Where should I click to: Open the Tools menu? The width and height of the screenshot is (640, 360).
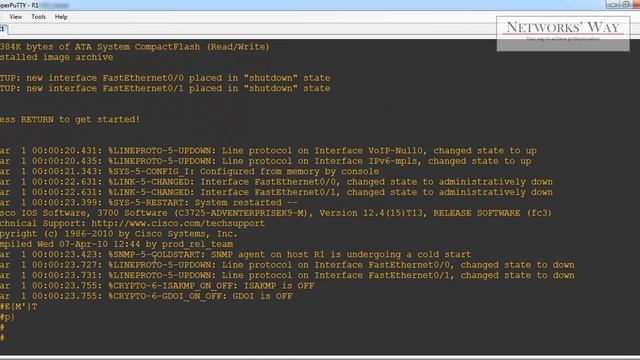[38, 17]
